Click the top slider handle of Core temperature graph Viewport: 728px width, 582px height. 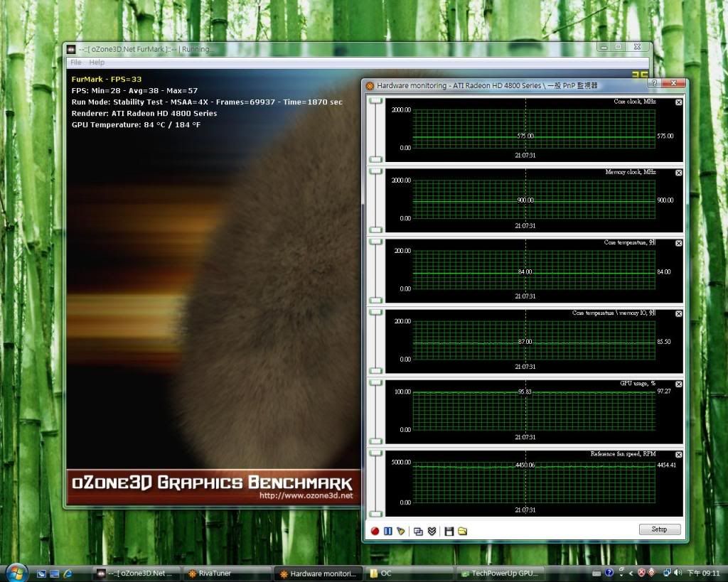pos(375,242)
